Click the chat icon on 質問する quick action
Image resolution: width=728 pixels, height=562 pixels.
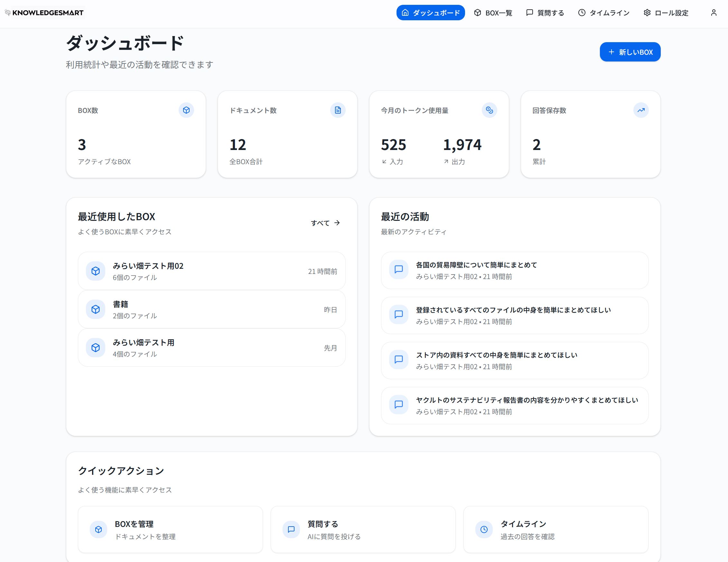click(x=291, y=530)
